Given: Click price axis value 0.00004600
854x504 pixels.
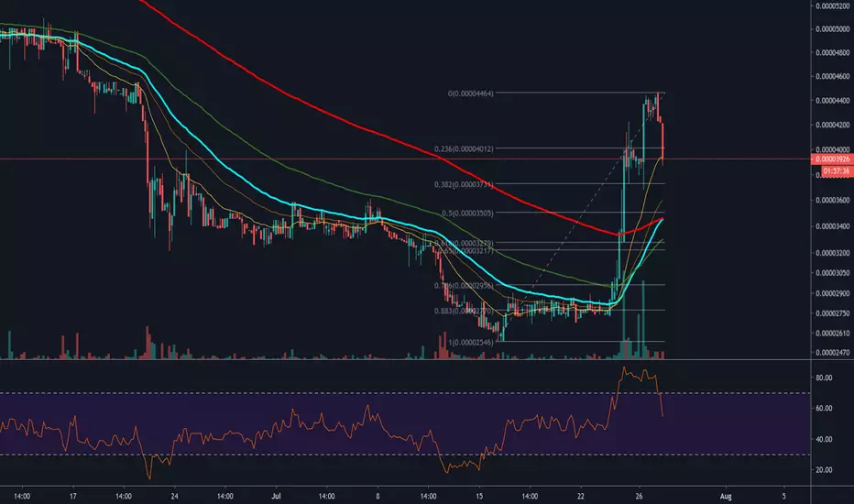Looking at the screenshot, I should click(832, 77).
